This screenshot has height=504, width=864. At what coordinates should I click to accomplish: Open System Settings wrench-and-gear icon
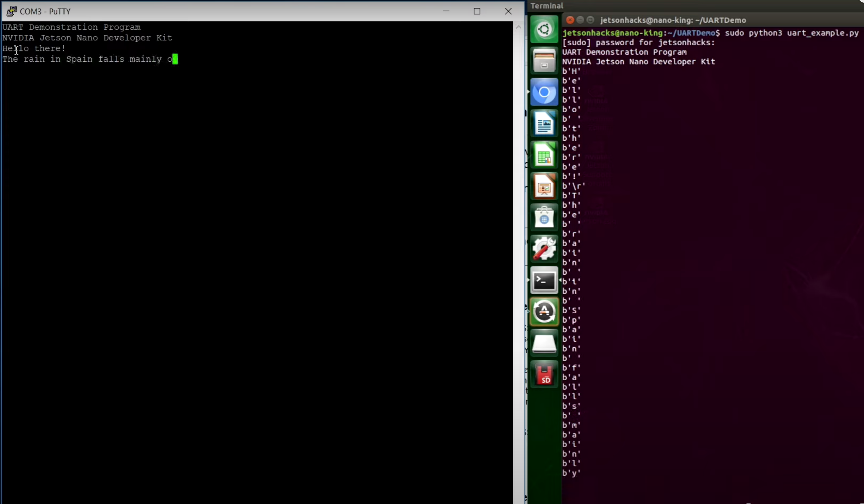[544, 249]
